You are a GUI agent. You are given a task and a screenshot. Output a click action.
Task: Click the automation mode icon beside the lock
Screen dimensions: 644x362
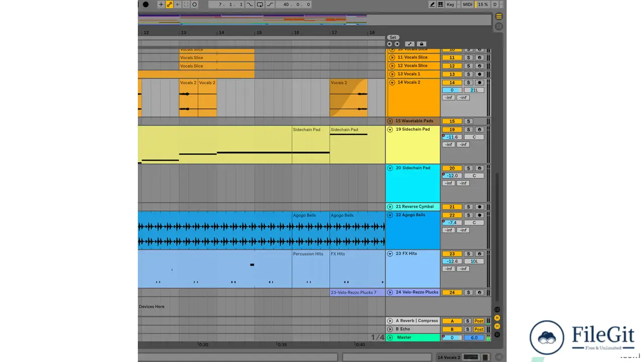click(x=410, y=44)
